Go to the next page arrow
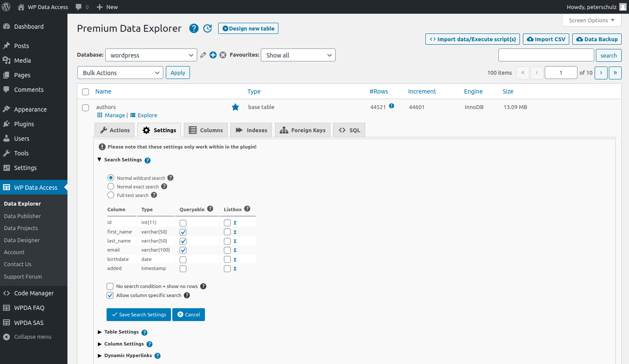The image size is (629, 364). click(x=601, y=73)
